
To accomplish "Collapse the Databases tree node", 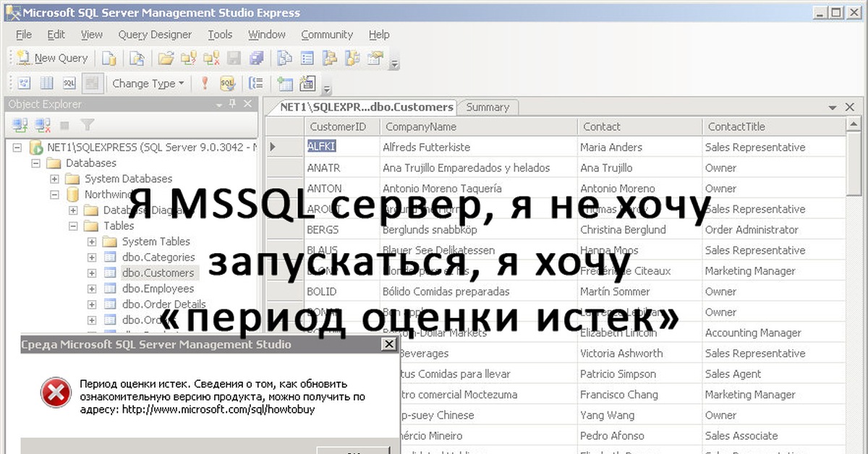I will click(x=35, y=163).
